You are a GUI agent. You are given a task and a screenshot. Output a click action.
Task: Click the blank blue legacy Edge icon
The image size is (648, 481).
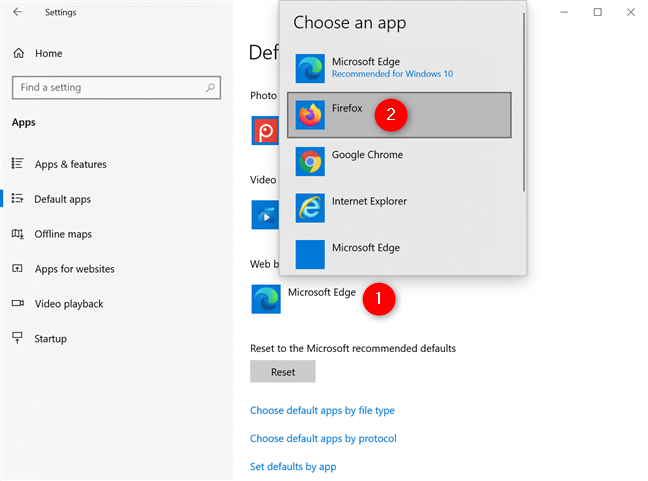point(310,255)
